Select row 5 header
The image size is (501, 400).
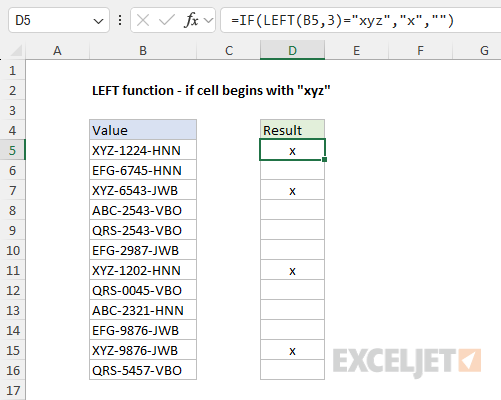(x=13, y=150)
